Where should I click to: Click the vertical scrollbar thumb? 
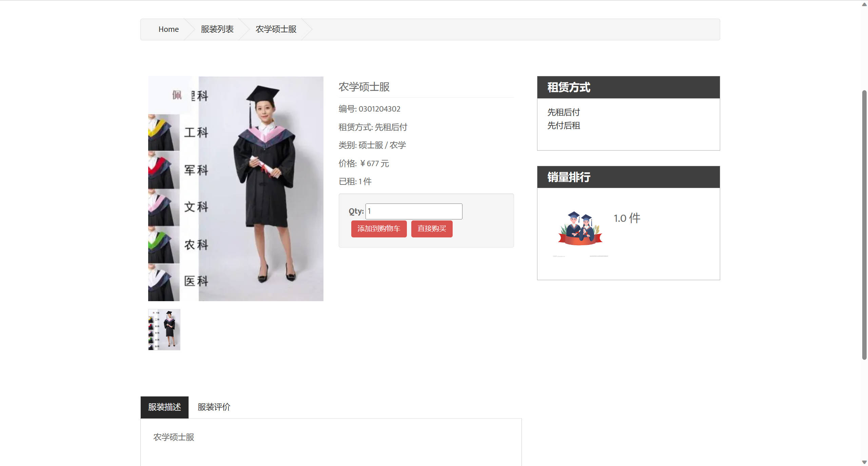tap(864, 224)
